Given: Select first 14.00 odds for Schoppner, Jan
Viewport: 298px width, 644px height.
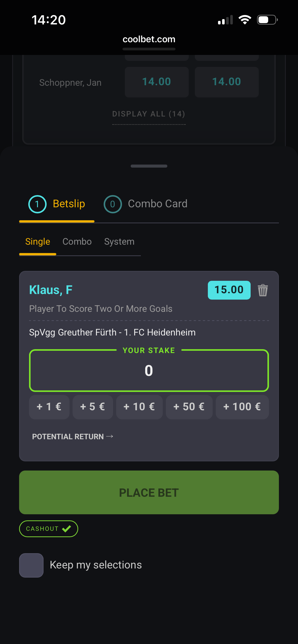Looking at the screenshot, I should 157,82.
